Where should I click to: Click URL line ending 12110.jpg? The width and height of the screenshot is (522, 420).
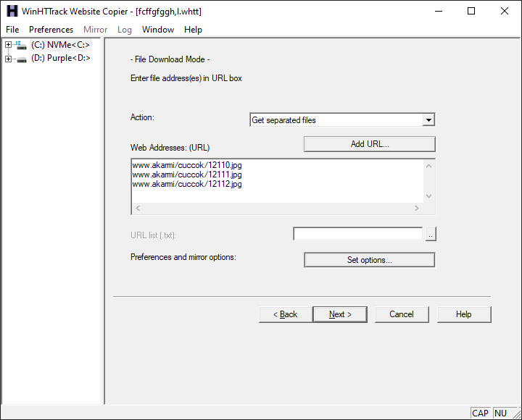(x=187, y=165)
